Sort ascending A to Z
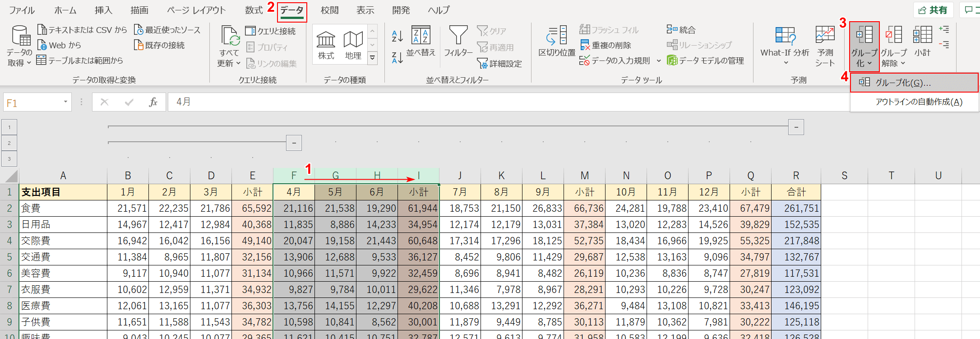Screen dimensions: 980x339 [398, 36]
